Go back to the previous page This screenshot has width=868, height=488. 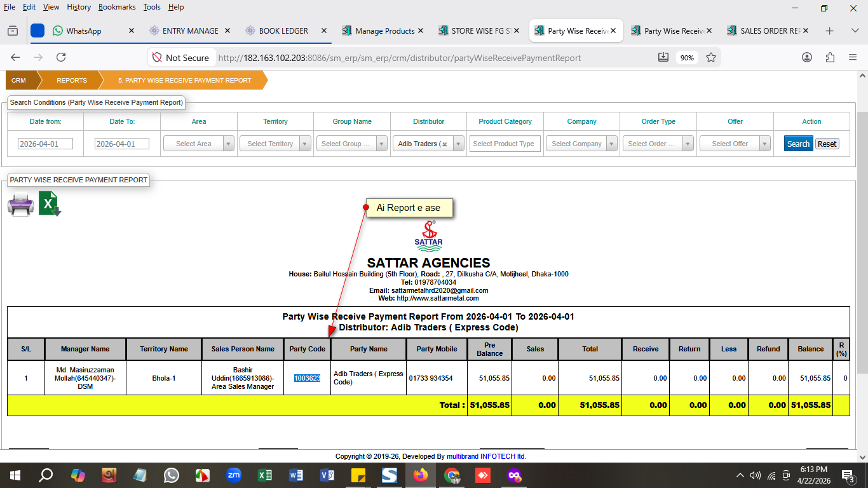click(15, 57)
